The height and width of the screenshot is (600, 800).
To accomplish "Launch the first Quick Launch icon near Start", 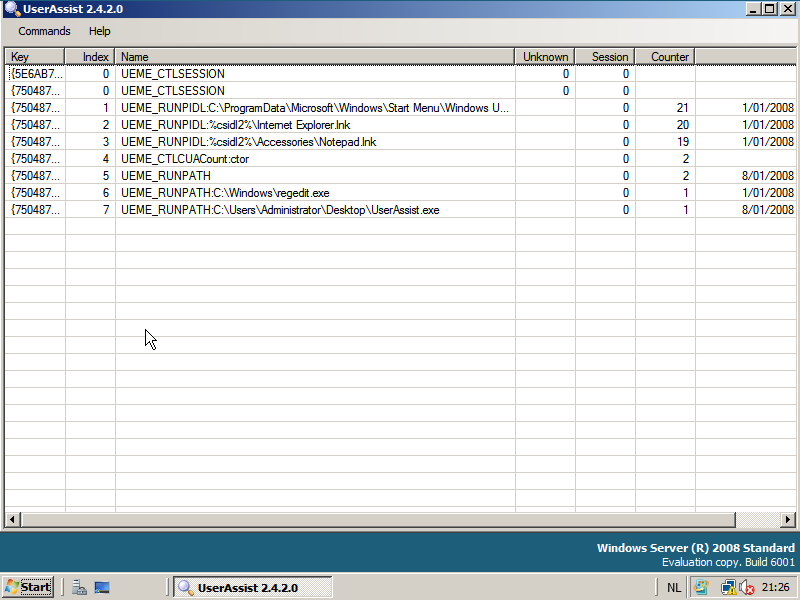I will (x=79, y=587).
